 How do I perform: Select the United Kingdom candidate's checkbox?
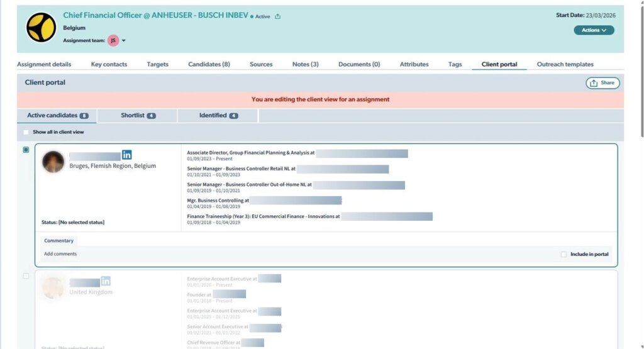26,275
